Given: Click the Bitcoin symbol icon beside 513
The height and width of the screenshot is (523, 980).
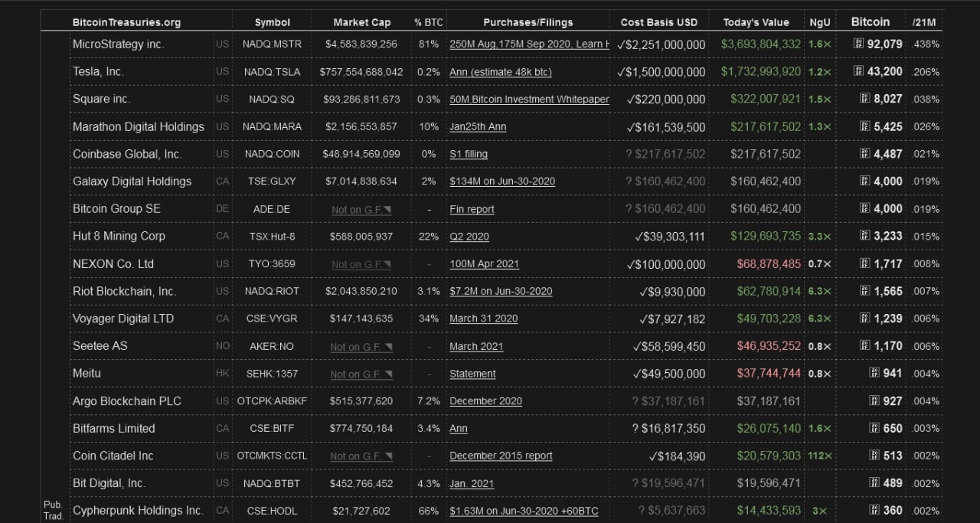Looking at the screenshot, I should point(874,455).
